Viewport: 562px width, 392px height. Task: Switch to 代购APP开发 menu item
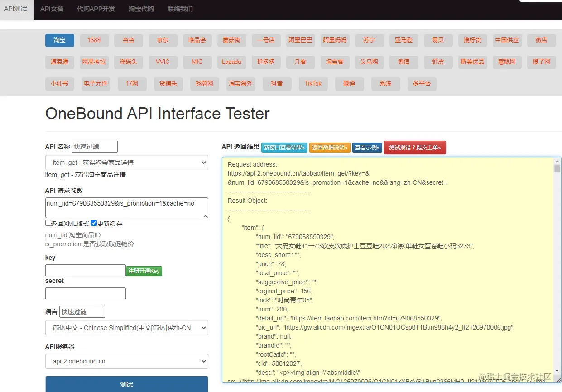pyautogui.click(x=96, y=9)
